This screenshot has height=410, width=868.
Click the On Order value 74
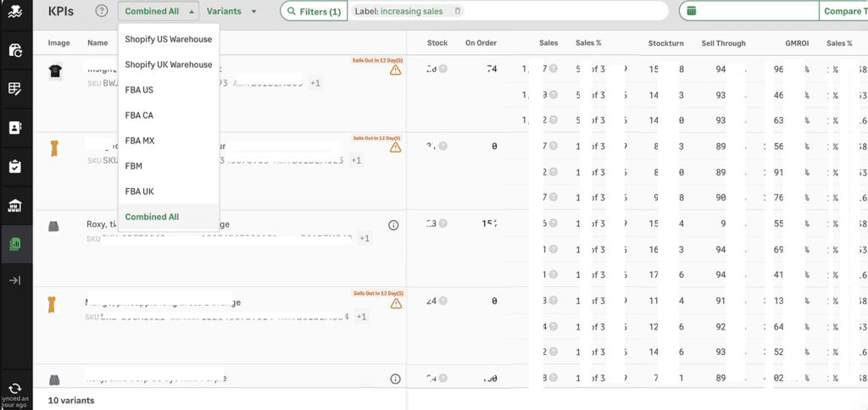tap(491, 69)
